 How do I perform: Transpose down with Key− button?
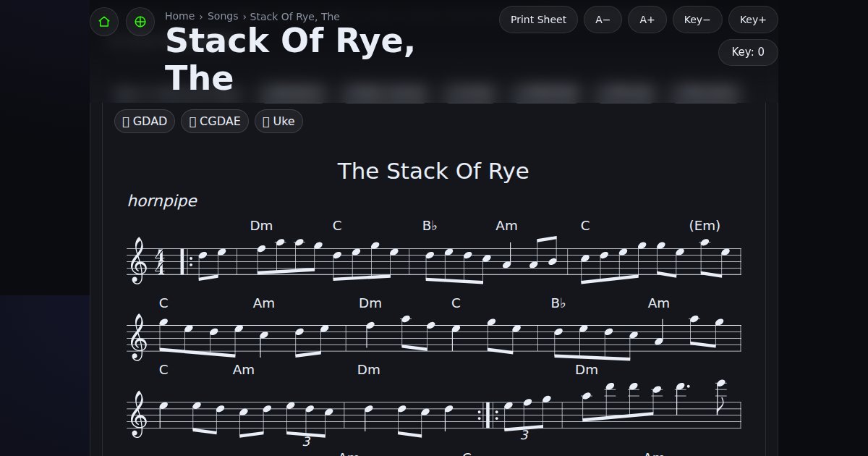(x=697, y=20)
